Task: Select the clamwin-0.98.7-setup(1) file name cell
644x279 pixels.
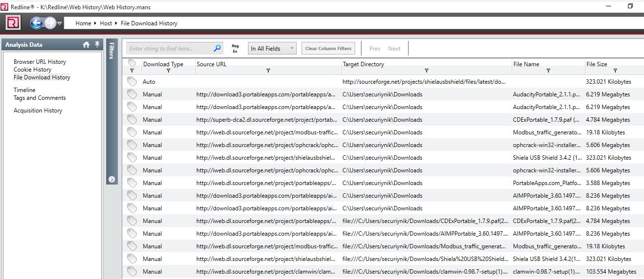Action: (x=547, y=272)
